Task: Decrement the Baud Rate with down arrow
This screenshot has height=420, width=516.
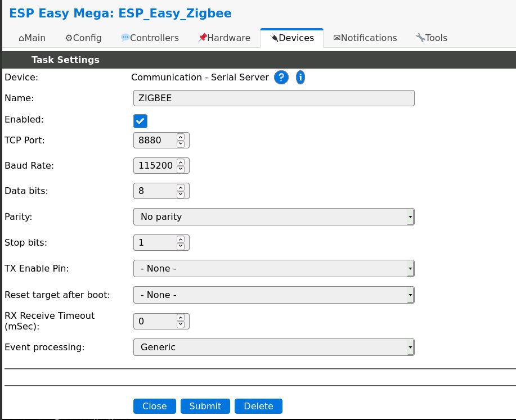Action: (x=181, y=169)
